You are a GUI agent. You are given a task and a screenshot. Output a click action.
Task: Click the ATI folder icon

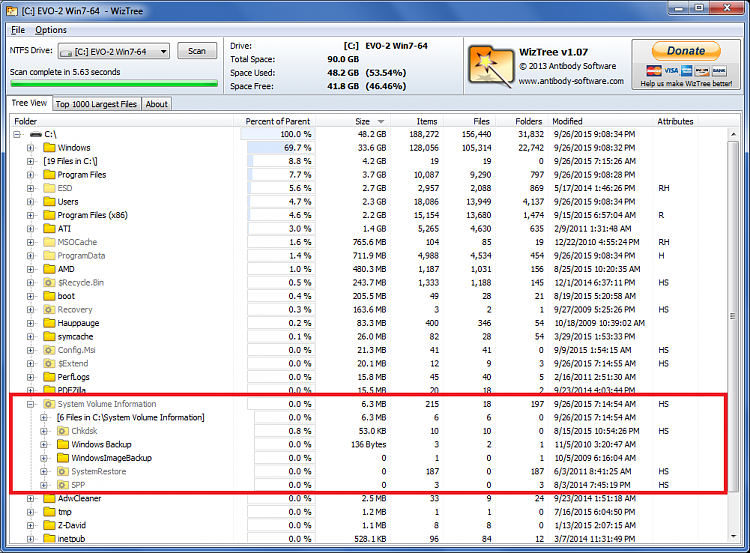pos(49,228)
